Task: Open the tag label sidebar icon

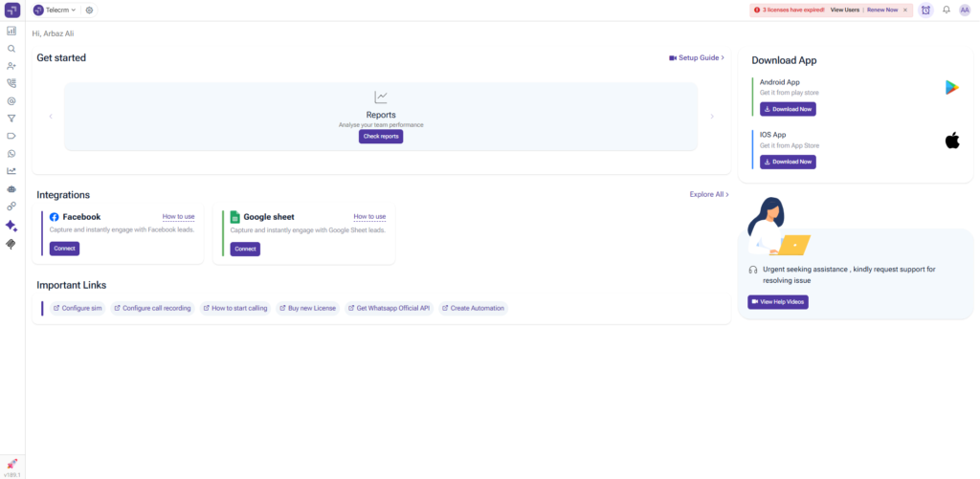Action: coord(11,136)
